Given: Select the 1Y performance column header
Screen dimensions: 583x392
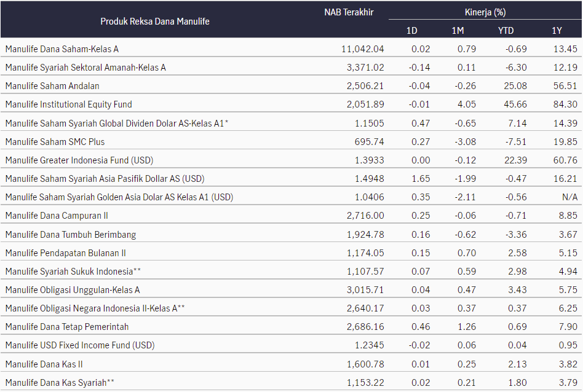Looking at the screenshot, I should [x=557, y=31].
